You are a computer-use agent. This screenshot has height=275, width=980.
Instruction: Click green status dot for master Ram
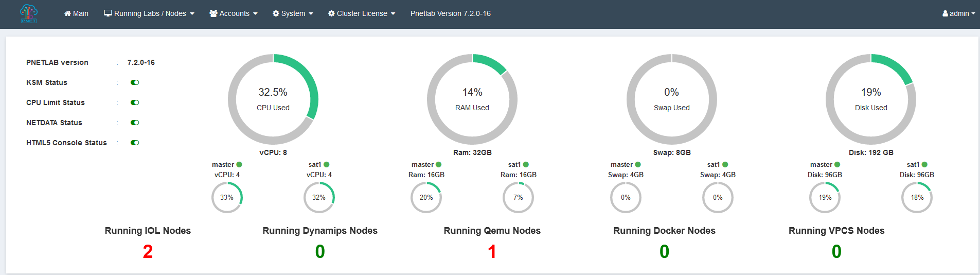coord(439,165)
